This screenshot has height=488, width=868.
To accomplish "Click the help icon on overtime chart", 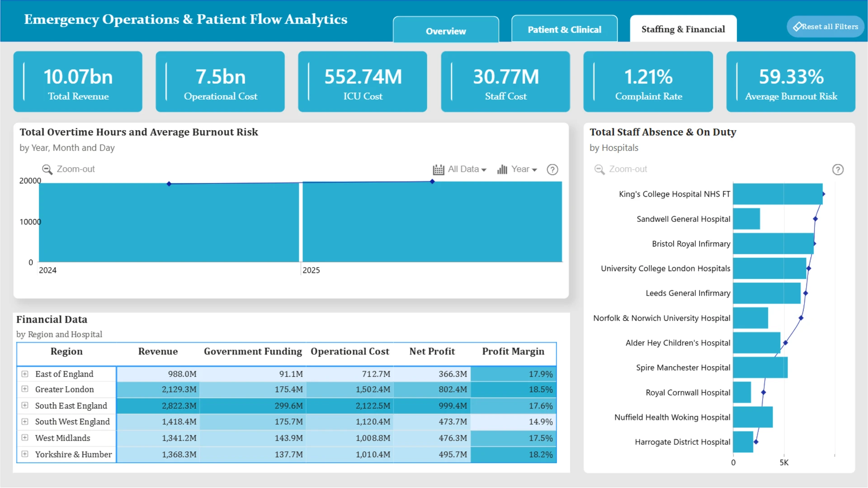I will (x=552, y=169).
